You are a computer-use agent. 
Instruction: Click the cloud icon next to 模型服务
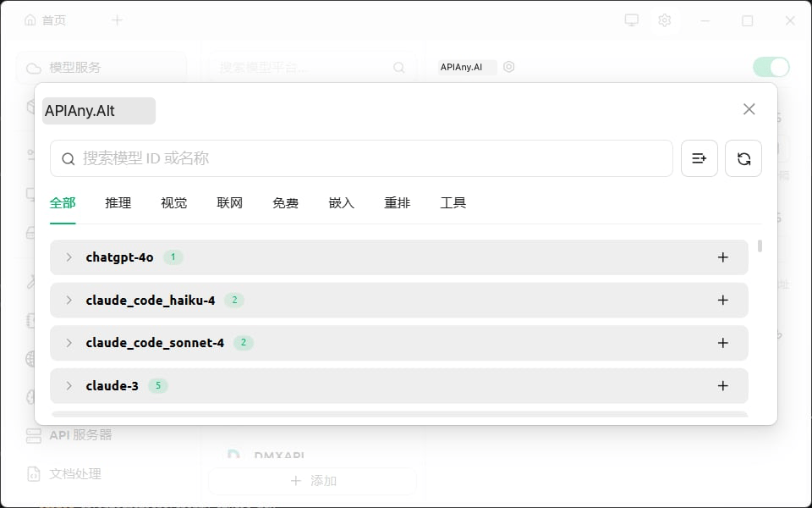point(34,68)
